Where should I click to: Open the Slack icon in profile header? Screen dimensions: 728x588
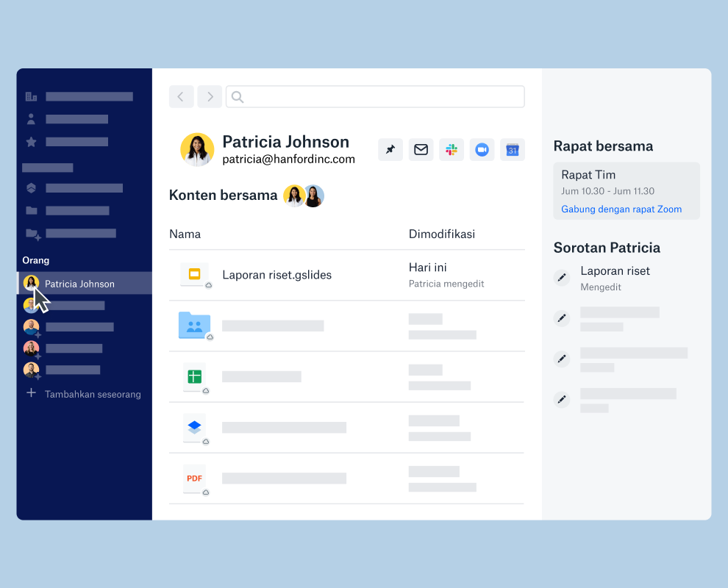pyautogui.click(x=452, y=150)
